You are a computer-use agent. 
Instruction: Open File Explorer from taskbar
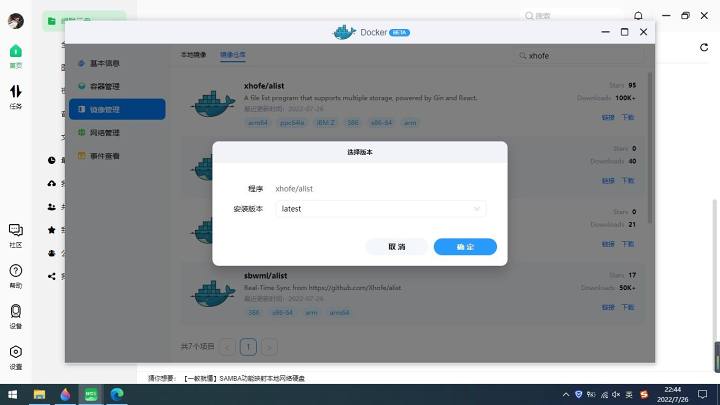click(39, 394)
